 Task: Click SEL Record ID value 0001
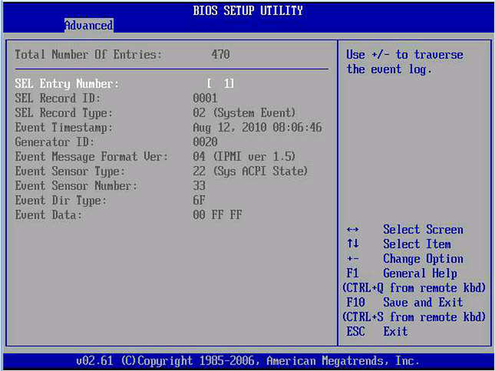pyautogui.click(x=205, y=98)
